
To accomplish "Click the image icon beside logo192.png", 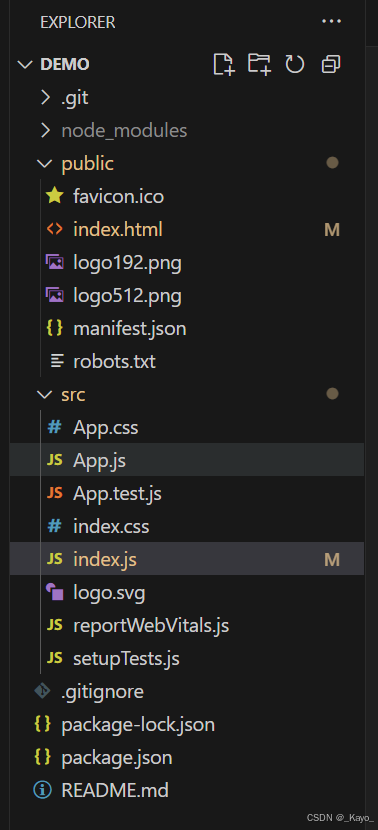I will coord(55,262).
